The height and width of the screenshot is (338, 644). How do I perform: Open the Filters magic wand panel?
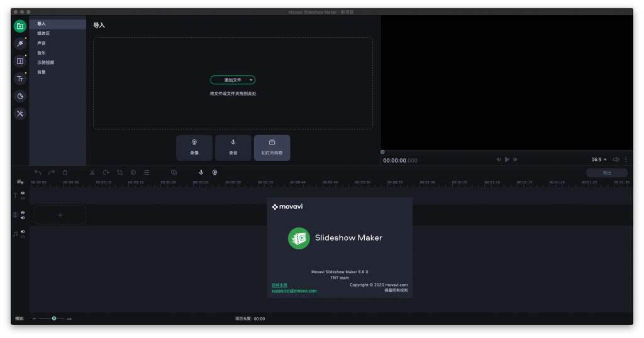click(x=19, y=43)
